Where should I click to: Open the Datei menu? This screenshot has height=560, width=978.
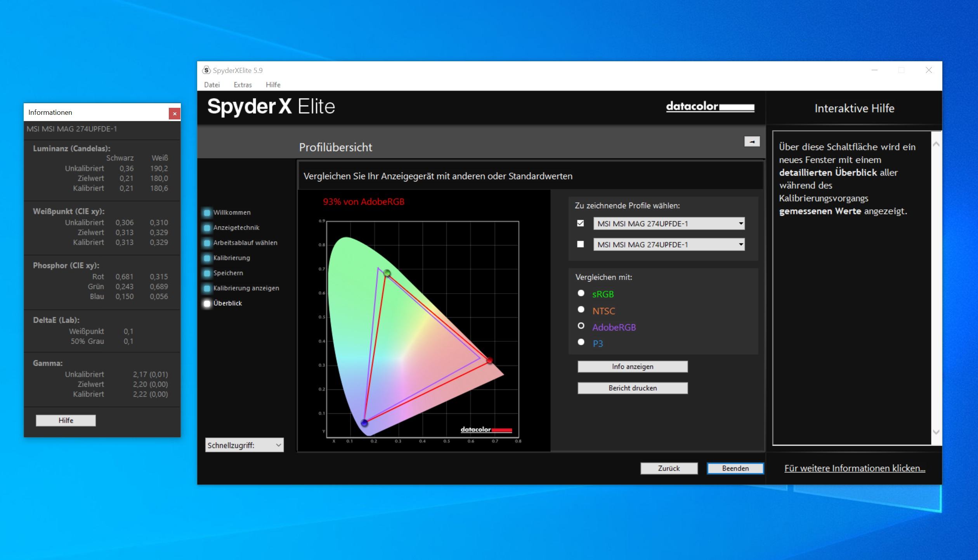(x=212, y=85)
